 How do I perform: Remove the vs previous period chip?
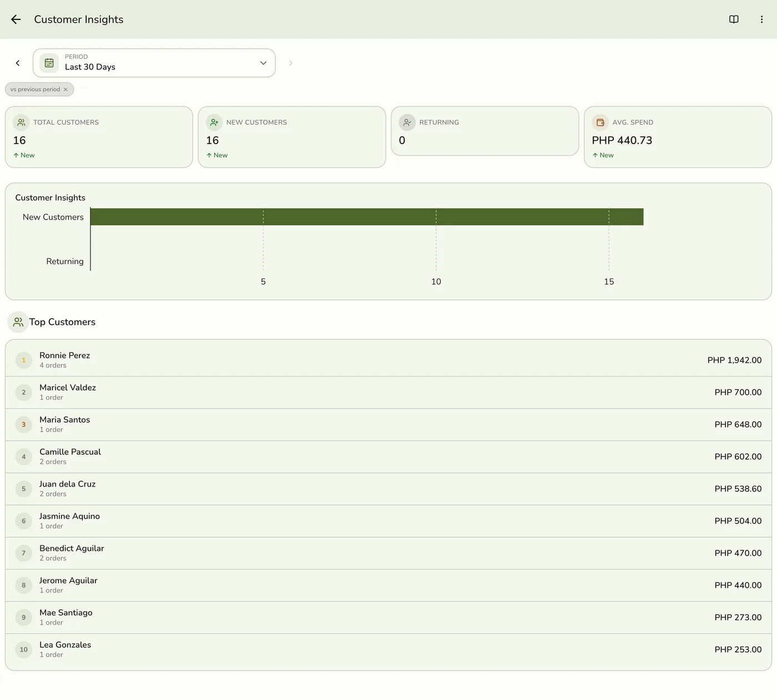point(65,89)
